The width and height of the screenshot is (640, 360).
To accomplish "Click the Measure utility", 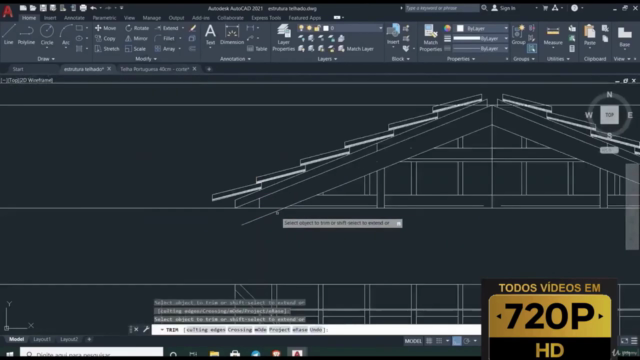I will point(553,35).
